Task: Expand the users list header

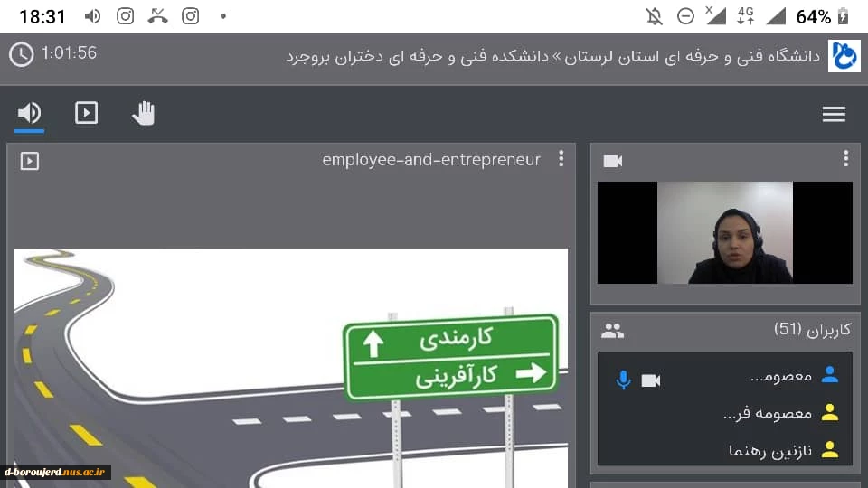Action: (x=812, y=330)
